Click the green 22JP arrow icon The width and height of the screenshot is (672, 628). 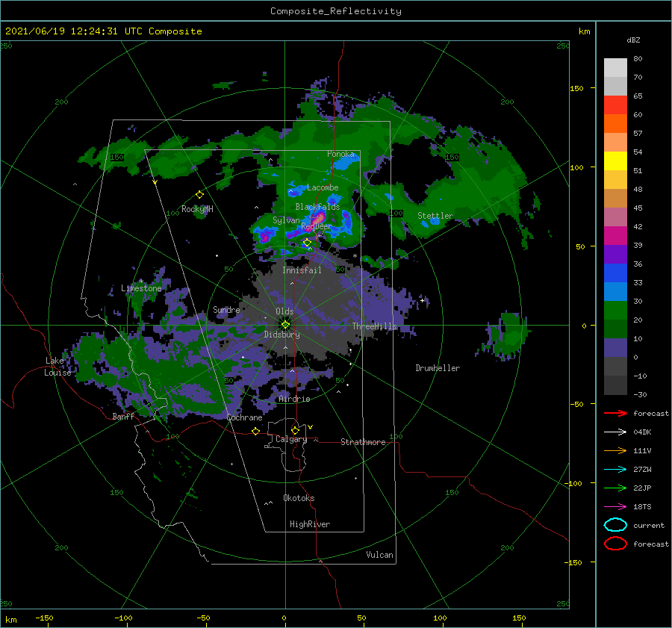(x=615, y=488)
